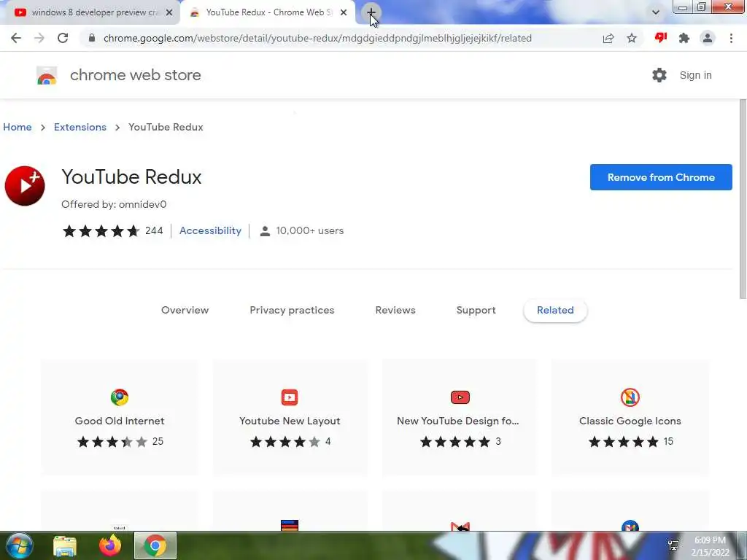Open the Classic Google Icons extension card
The width and height of the screenshot is (747, 560).
tap(630, 418)
